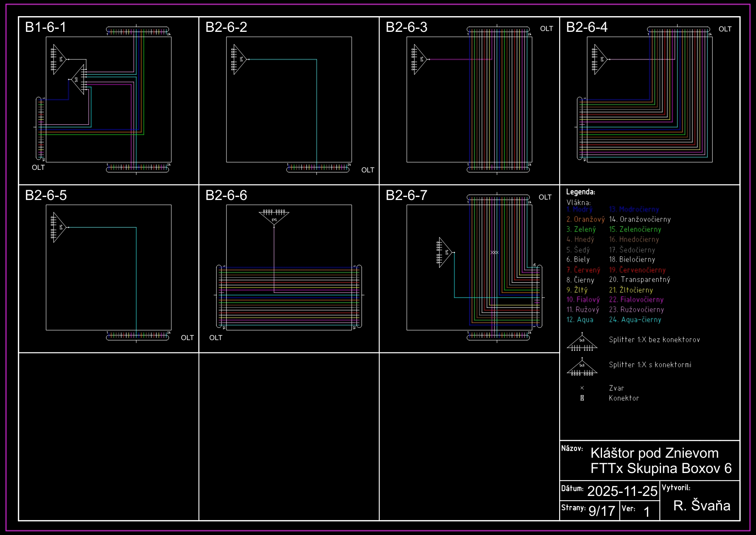Select the B1-6-1 panel title
Screen dimensions: 756x535
click(46, 27)
